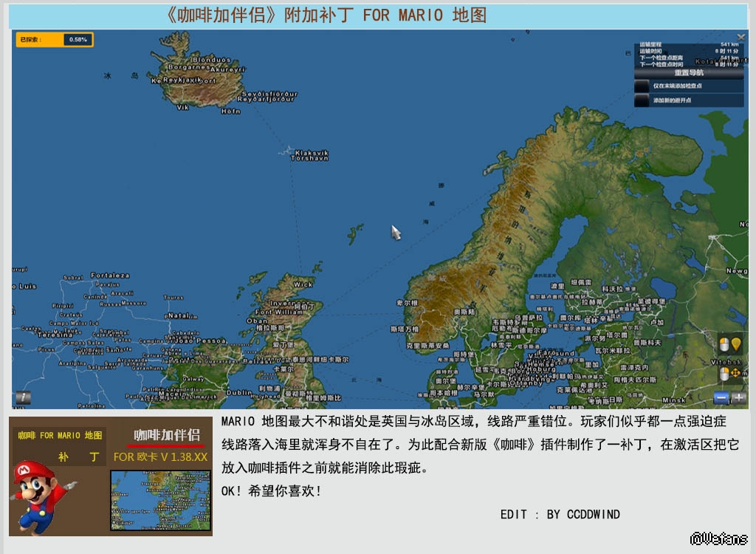This screenshot has width=756, height=554.
Task: Click the right mouse button hint icon
Action: click(724, 373)
